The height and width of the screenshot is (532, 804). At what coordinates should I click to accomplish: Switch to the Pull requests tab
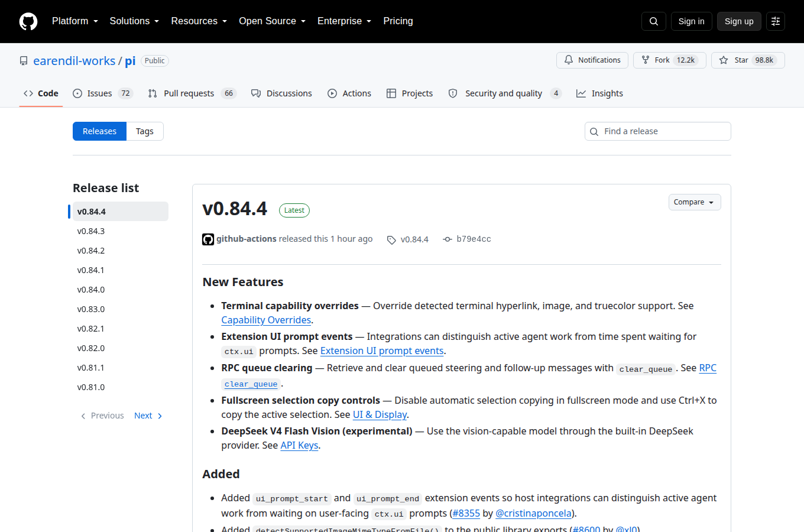click(x=192, y=93)
